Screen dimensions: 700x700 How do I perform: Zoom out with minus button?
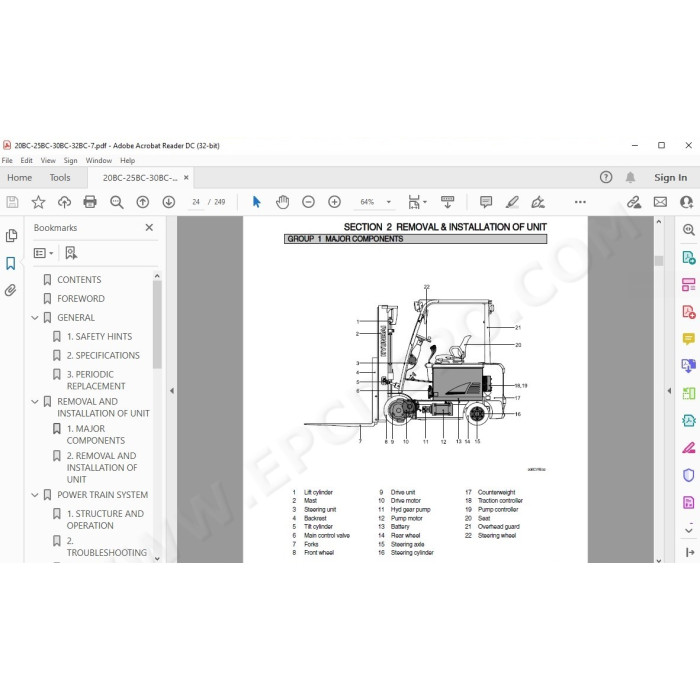coord(308,202)
